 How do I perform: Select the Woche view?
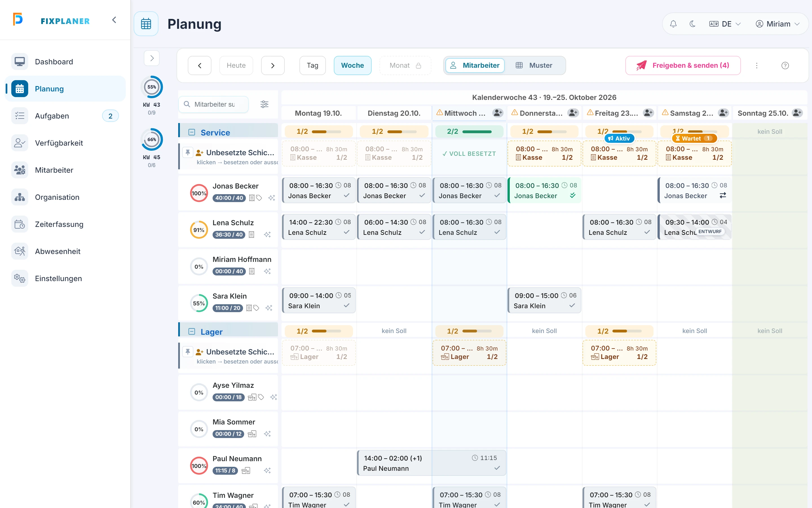click(352, 65)
